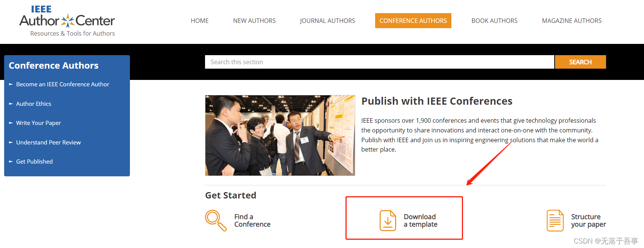Focus the Search this section field
The width and height of the screenshot is (644, 248).
pos(379,62)
